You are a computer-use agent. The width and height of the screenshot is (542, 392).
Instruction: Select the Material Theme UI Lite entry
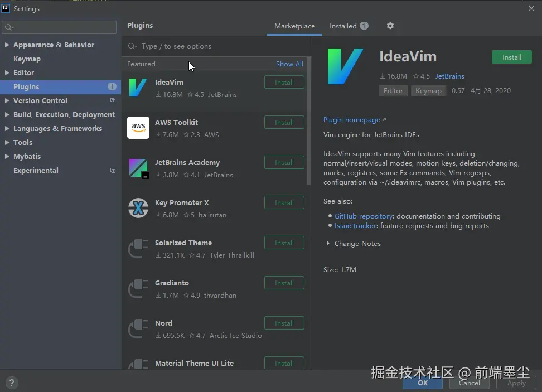point(194,364)
